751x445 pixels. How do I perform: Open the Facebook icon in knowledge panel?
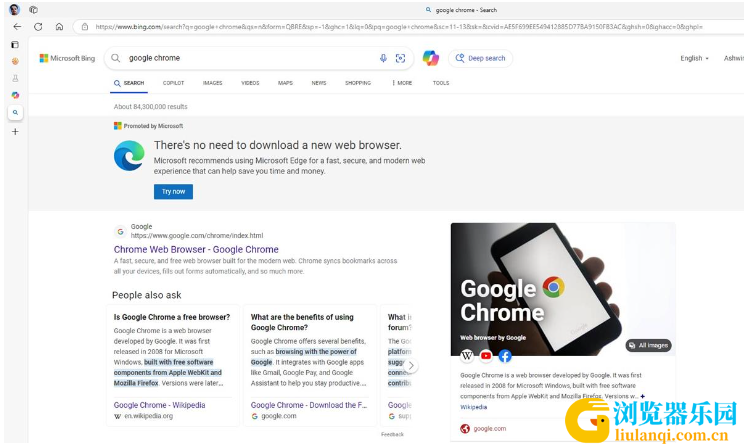tap(505, 356)
